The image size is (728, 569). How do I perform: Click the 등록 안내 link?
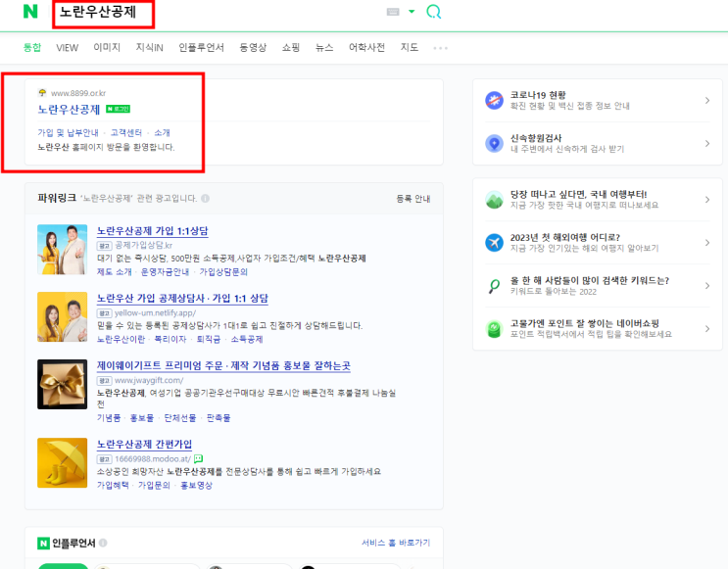tap(413, 199)
